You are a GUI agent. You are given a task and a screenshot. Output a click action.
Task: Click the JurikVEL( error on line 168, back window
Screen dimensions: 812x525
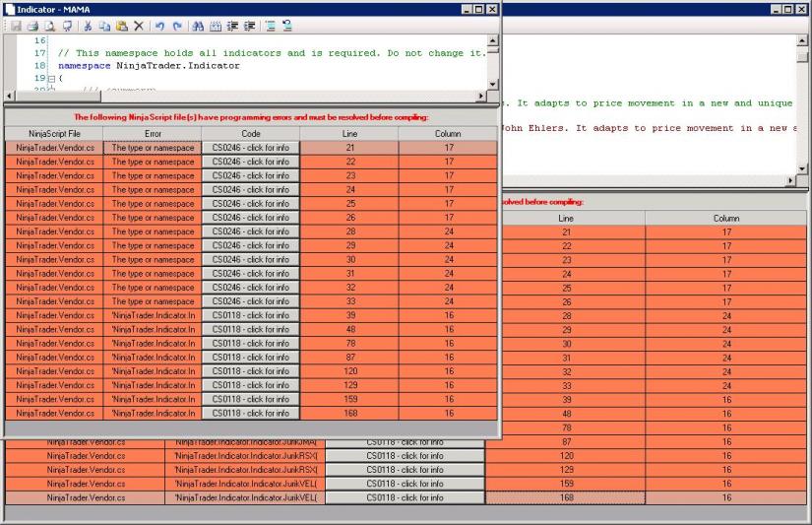245,498
